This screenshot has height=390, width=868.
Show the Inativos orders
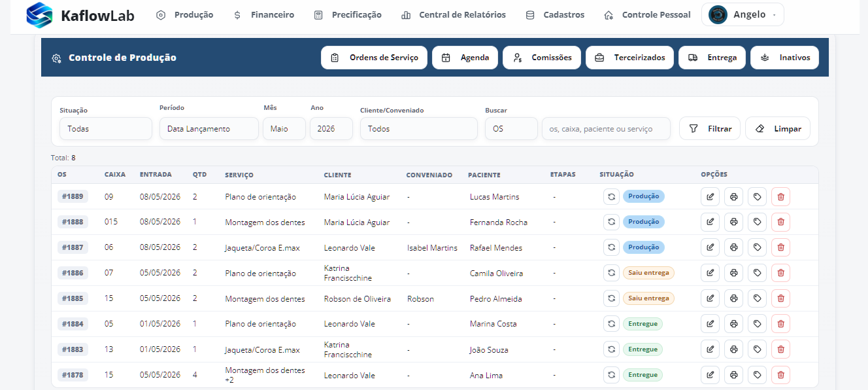pos(785,58)
